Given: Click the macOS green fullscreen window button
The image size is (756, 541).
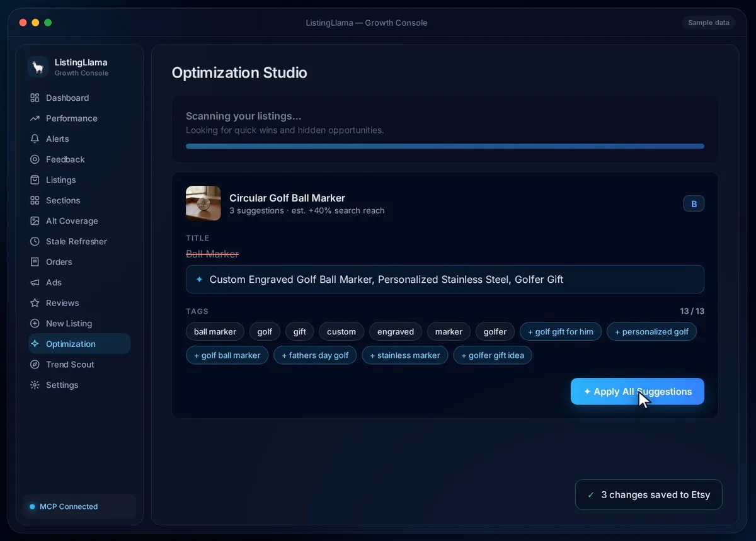Looking at the screenshot, I should point(48,23).
